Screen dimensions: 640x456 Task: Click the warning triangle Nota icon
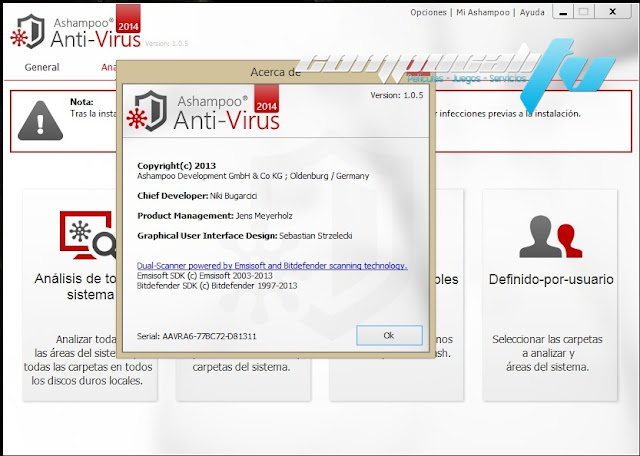point(40,121)
